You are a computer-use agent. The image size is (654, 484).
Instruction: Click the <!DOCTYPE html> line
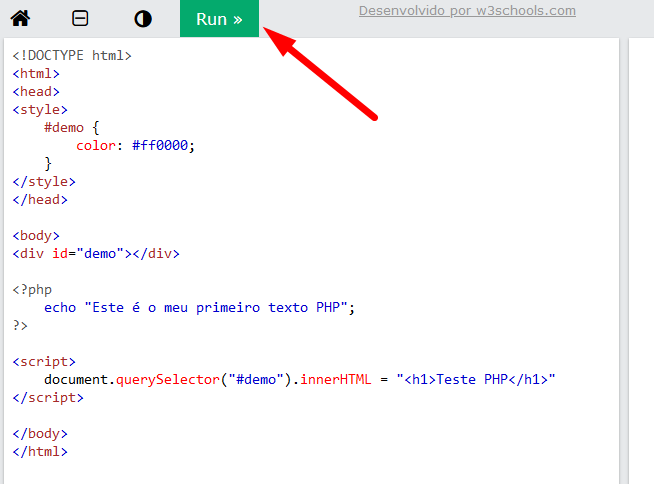tap(72, 55)
